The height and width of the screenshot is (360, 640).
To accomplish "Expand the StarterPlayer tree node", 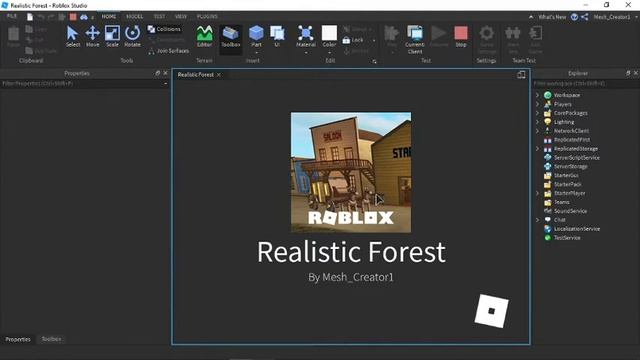I will tap(538, 193).
